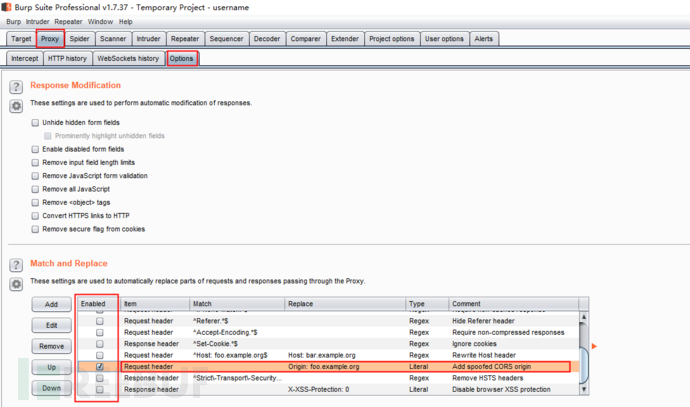Switch to the Repeater tab
Viewport: 690px width, 407px height.
click(184, 39)
